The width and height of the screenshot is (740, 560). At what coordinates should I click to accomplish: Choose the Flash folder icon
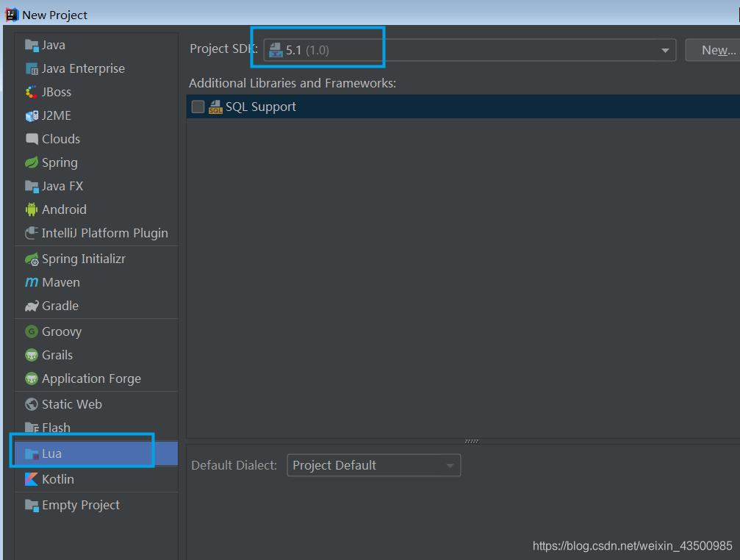click(x=32, y=428)
